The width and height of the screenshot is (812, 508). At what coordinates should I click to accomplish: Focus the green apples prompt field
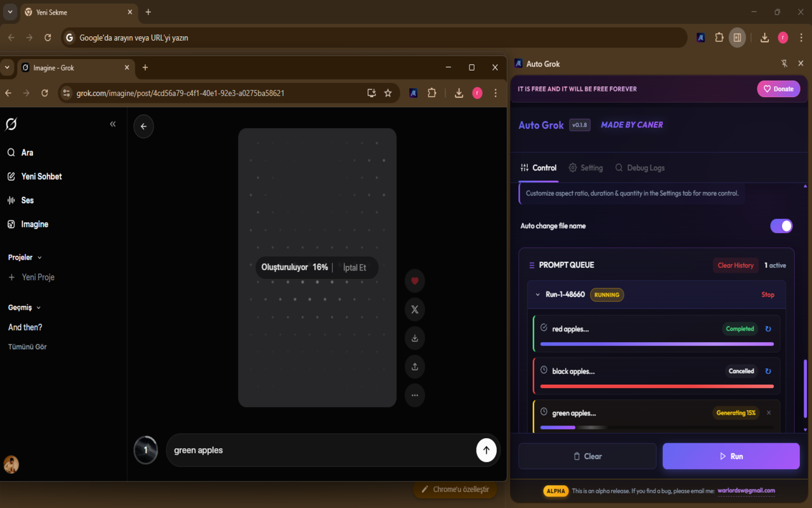[321, 450]
